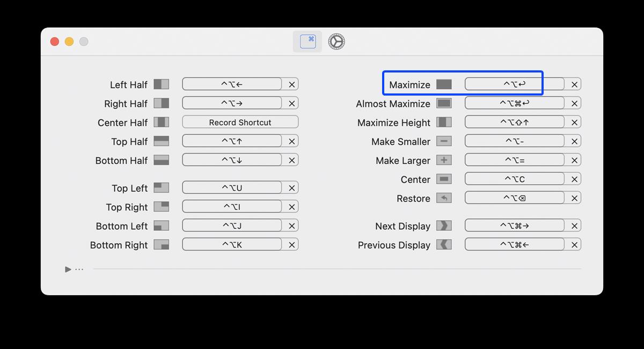Click the Previous Display text label
Screen dimensions: 644x349
pyautogui.click(x=394, y=245)
